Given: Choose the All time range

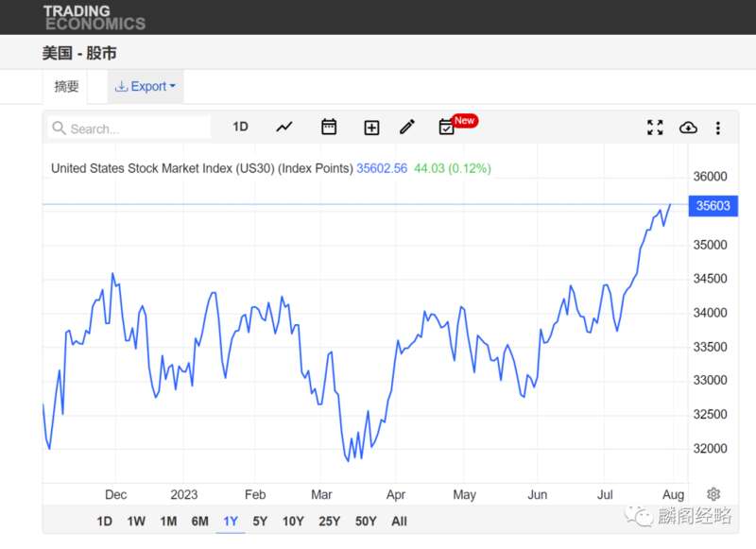Looking at the screenshot, I should click(399, 521).
